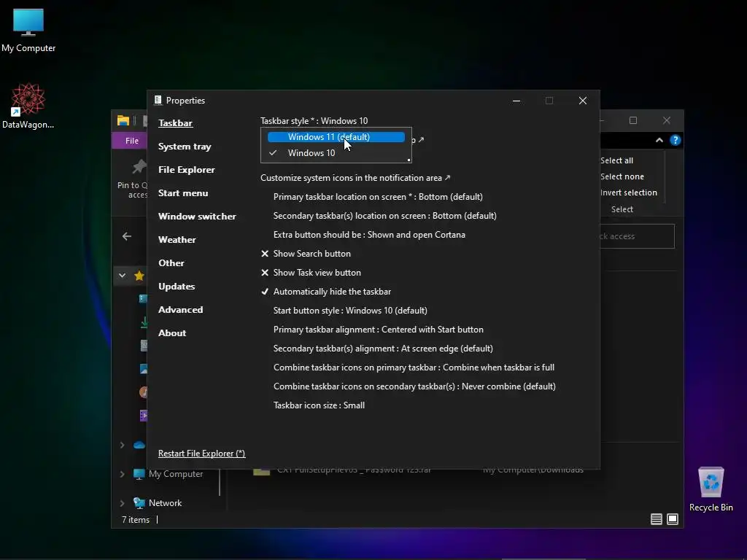Open the Start menu section

[x=183, y=192]
